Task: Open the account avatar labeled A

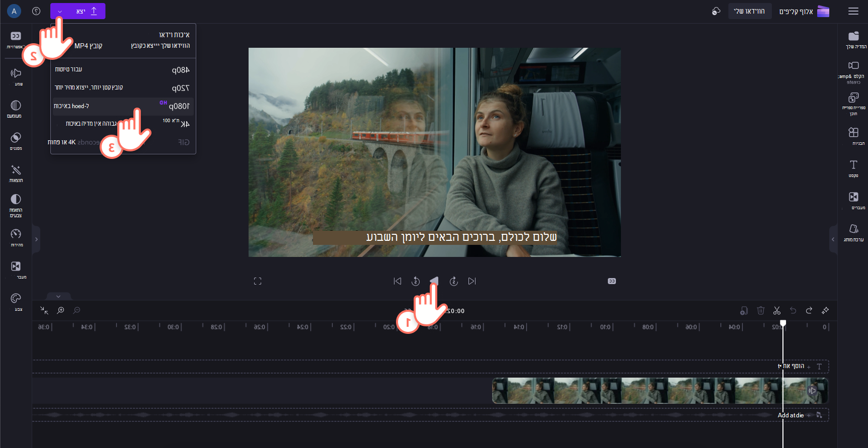Action: (x=14, y=11)
